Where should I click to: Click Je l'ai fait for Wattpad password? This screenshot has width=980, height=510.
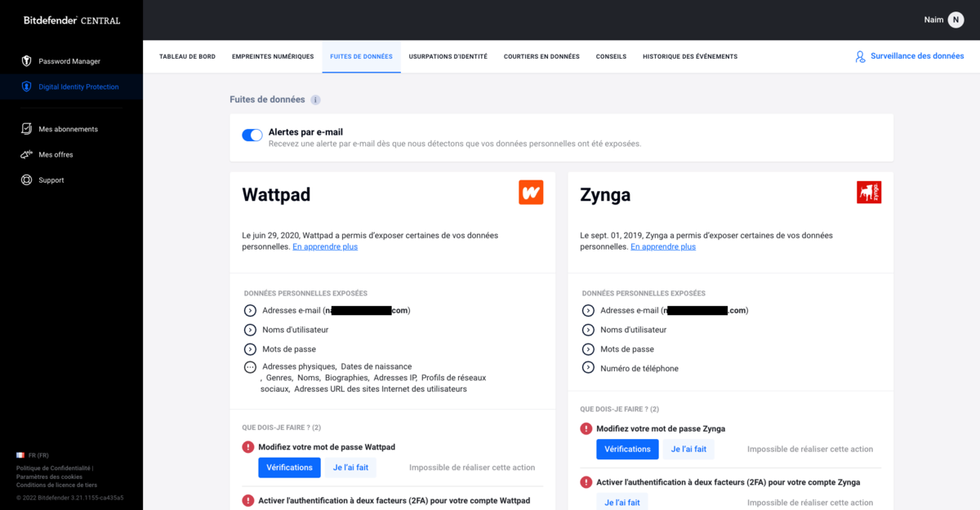351,468
